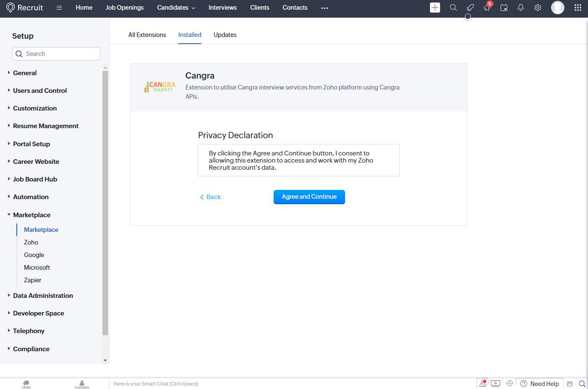Click the Privacy Declaration heading
The width and height of the screenshot is (588, 389).
point(235,135)
